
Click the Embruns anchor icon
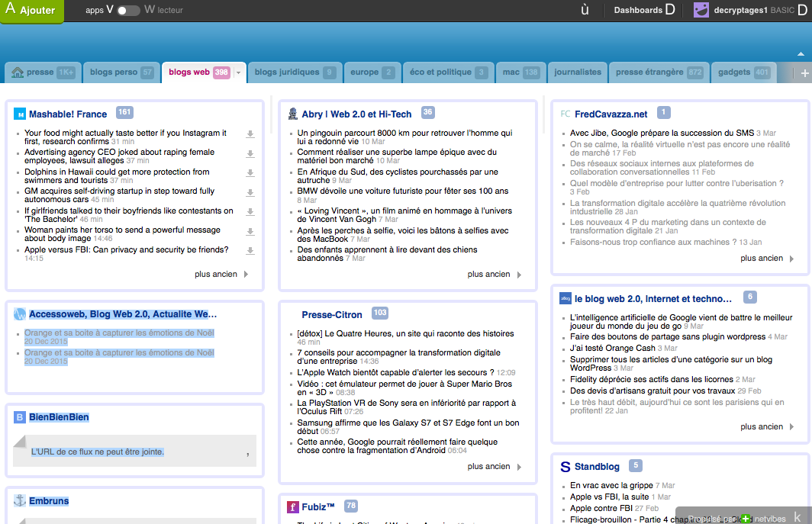[20, 500]
